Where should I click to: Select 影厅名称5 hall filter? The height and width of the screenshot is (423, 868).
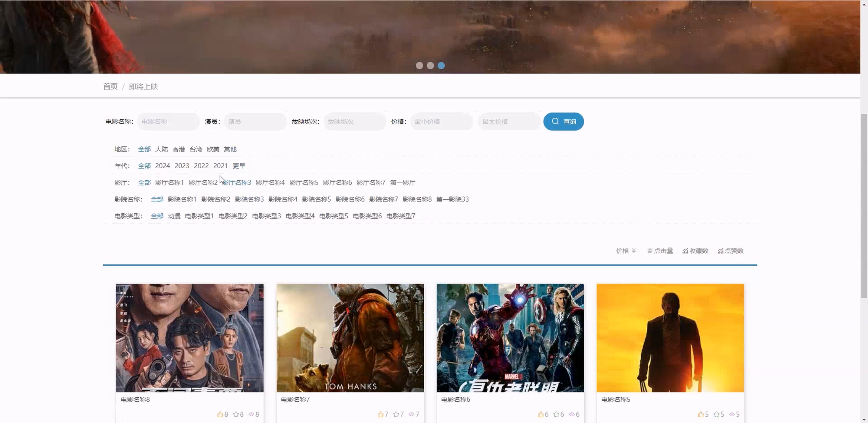click(x=304, y=182)
